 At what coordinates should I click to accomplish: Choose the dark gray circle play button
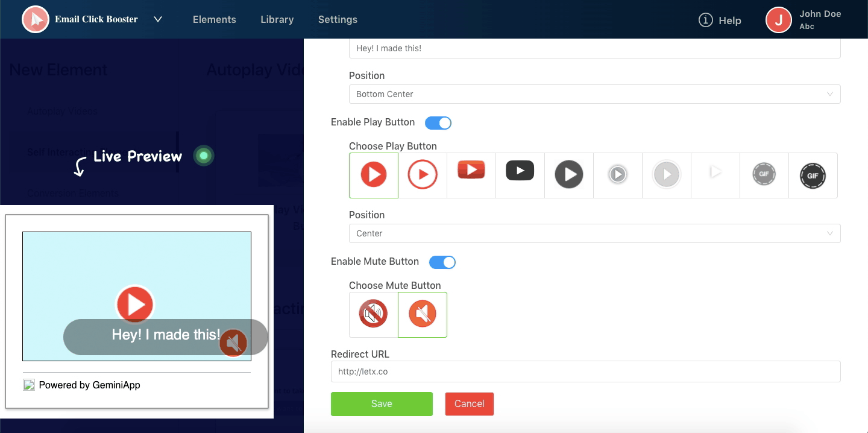coord(569,175)
